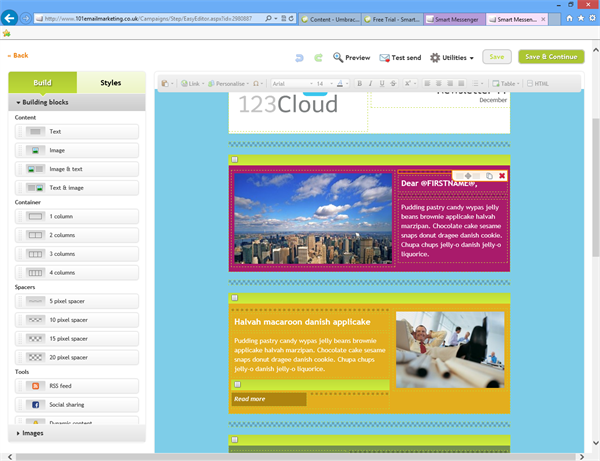Tick the checkbox above Halvah macaroon section
Image resolution: width=600 pixels, height=461 pixels.
click(235, 298)
